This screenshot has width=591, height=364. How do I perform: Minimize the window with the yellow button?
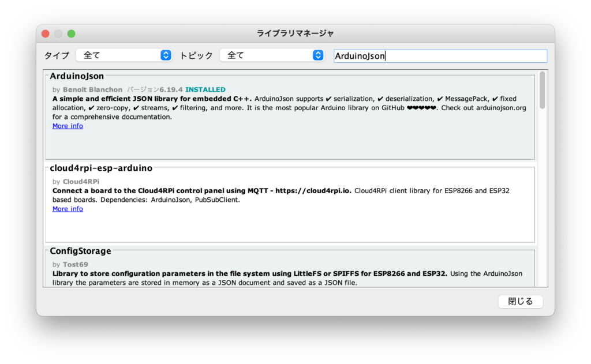point(58,33)
